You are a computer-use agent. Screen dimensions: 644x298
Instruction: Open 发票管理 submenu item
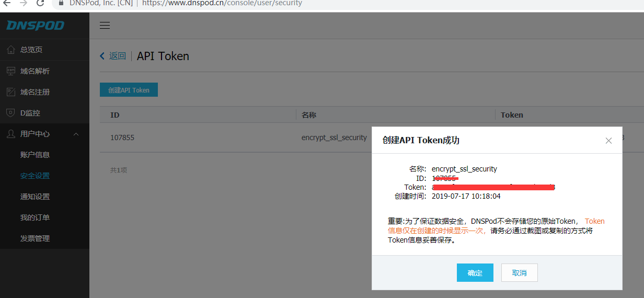click(x=35, y=238)
